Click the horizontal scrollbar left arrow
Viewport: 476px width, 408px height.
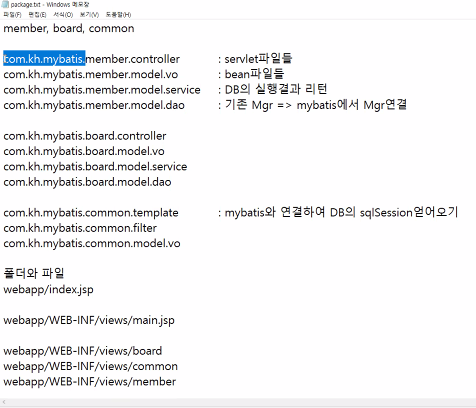click(4, 402)
